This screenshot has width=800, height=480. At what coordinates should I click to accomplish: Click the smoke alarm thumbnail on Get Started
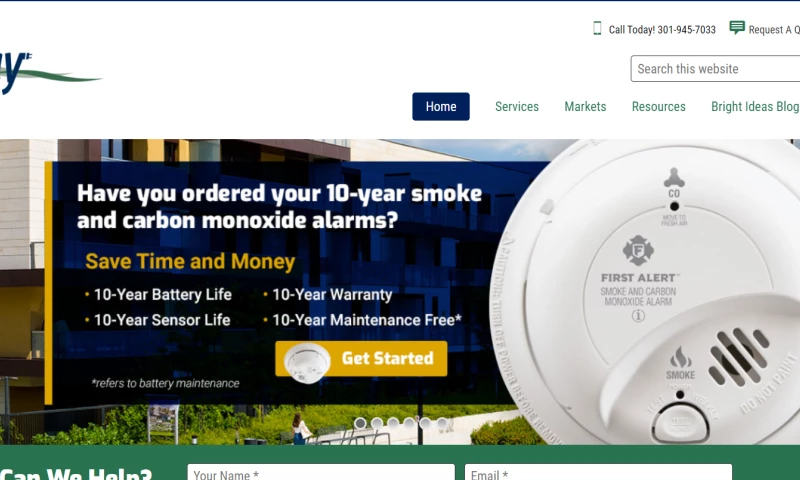pyautogui.click(x=307, y=362)
